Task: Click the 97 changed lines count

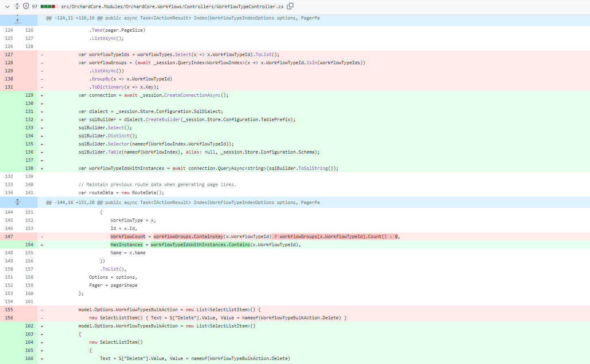Action: [x=35, y=6]
